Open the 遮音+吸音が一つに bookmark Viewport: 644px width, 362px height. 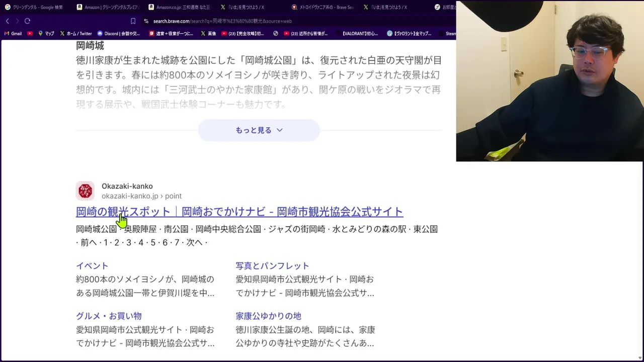click(171, 34)
